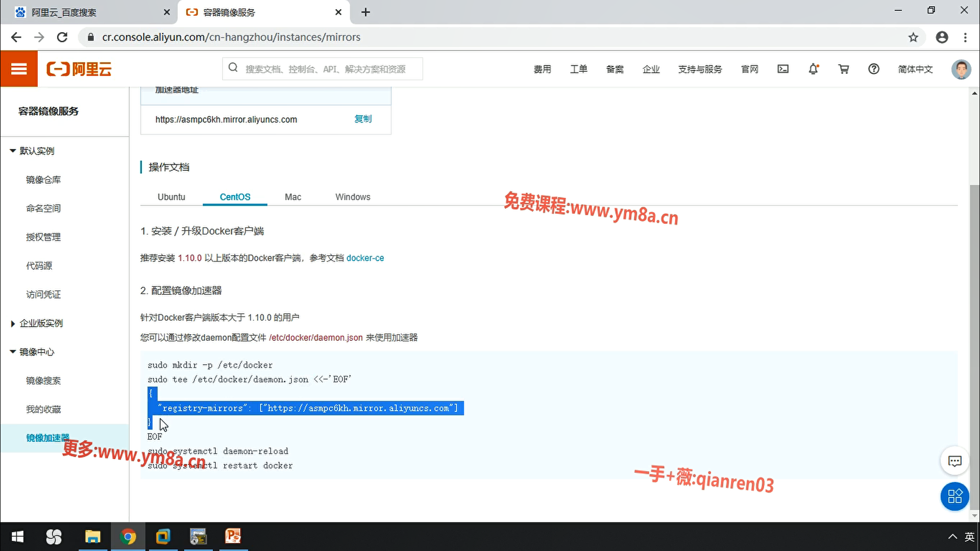Open the Cloud Shell terminal icon
Viewport: 980px width, 551px height.
pyautogui.click(x=783, y=69)
